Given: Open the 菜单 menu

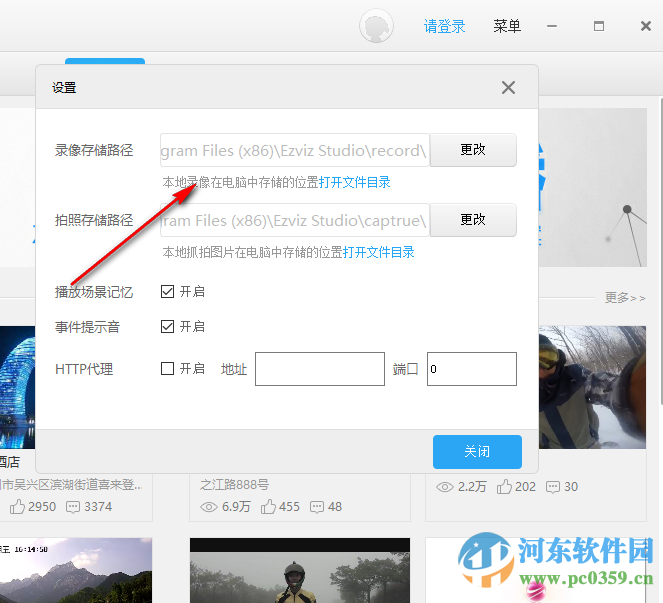Looking at the screenshot, I should [507, 26].
